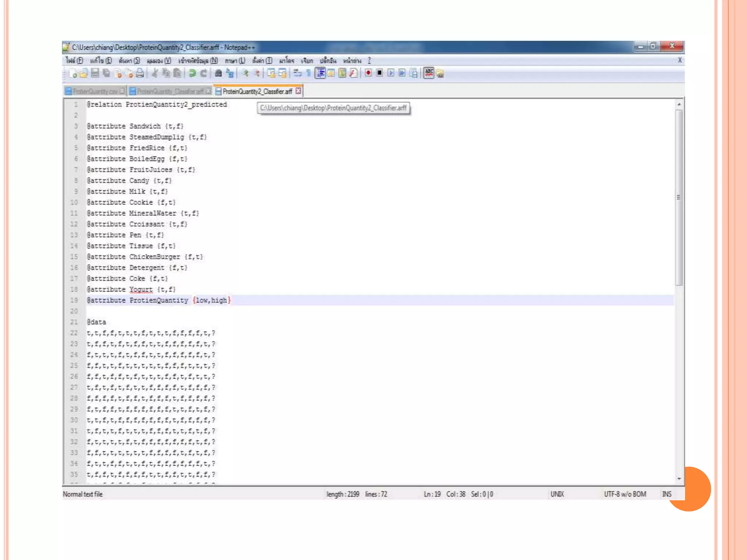Click the vertical scrollbar thumb
The image size is (747, 560).
679,197
